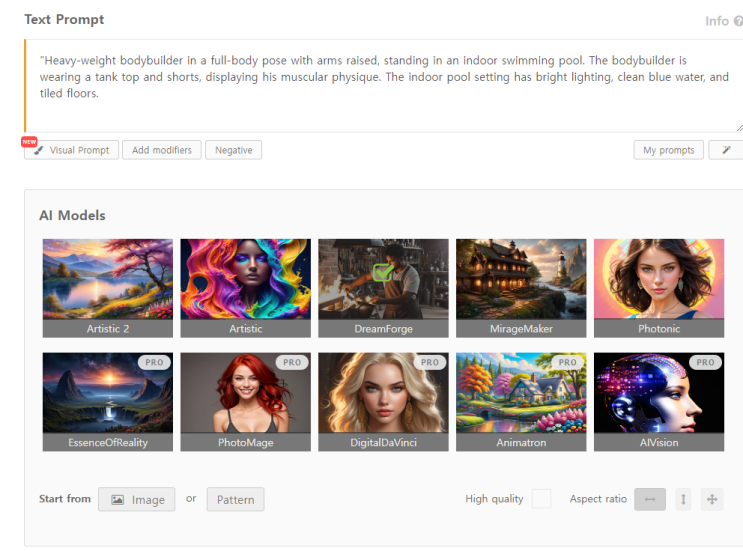
Task: Click the Aspect ratio label
Action: (598, 499)
